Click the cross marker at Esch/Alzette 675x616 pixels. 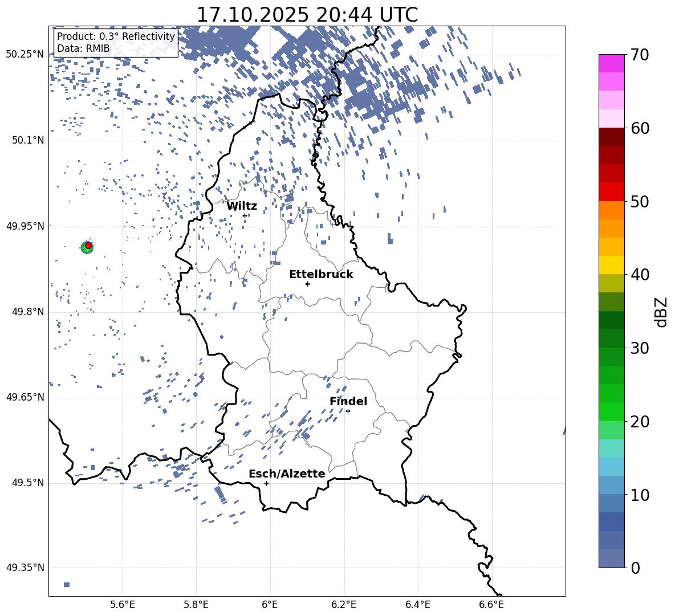(266, 483)
